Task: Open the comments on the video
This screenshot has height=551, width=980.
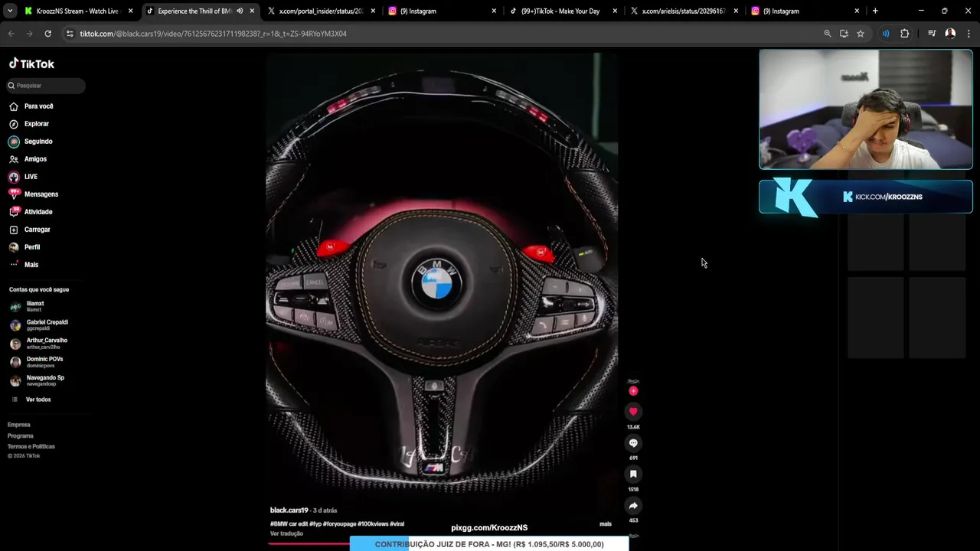Action: coord(633,443)
